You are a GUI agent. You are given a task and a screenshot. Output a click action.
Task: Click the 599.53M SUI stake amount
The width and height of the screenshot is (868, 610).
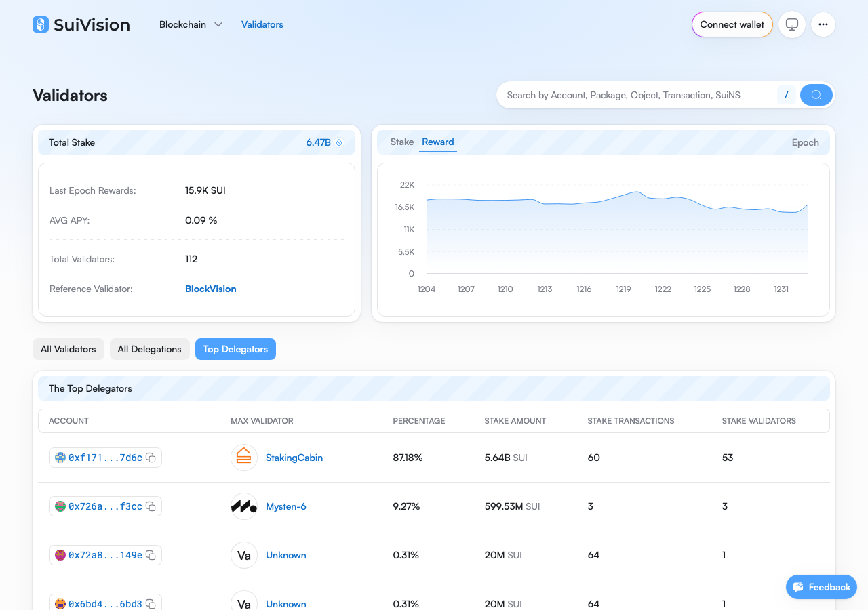[x=513, y=506]
